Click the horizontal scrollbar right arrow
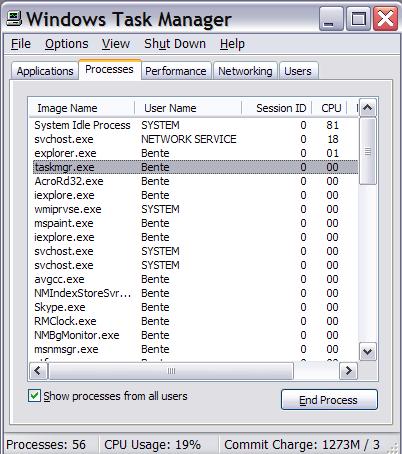This screenshot has height=454, width=402. (x=348, y=371)
